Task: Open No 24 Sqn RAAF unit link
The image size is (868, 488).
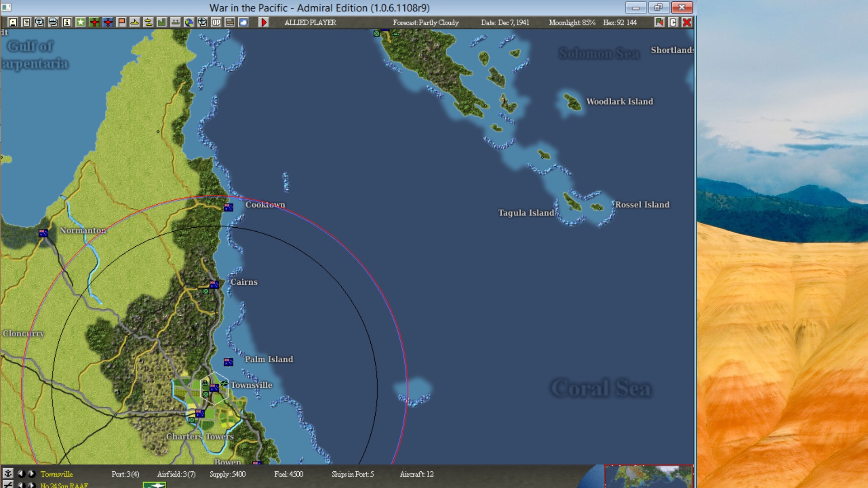Action: pyautogui.click(x=64, y=485)
